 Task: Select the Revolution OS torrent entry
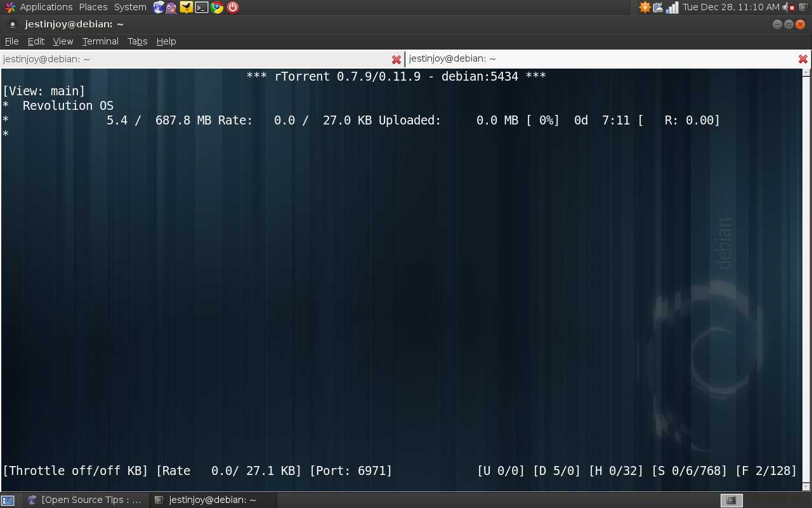[x=68, y=105]
